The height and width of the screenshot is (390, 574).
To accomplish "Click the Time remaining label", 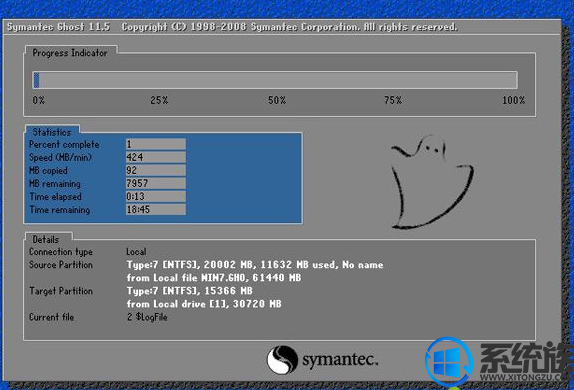I will (60, 210).
